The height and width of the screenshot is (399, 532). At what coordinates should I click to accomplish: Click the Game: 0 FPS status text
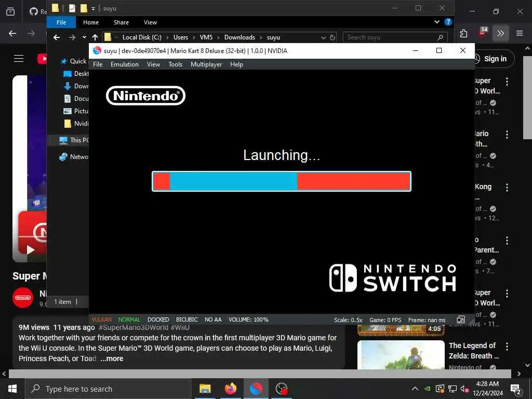click(385, 320)
